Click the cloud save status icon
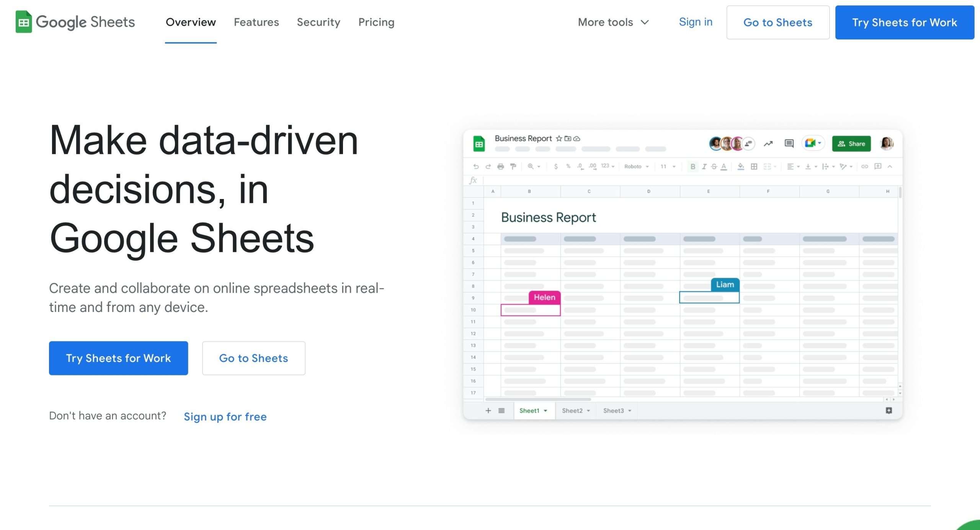The width and height of the screenshot is (980, 530). [577, 139]
